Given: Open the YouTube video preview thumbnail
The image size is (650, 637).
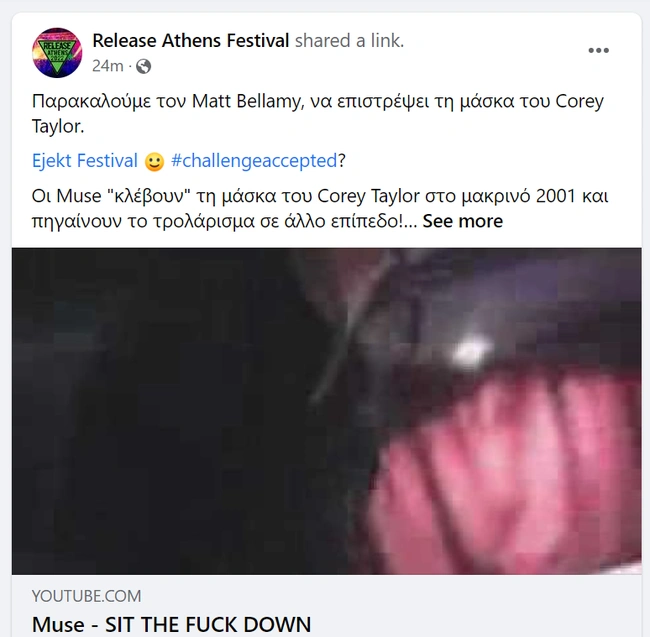Looking at the screenshot, I should click(326, 410).
